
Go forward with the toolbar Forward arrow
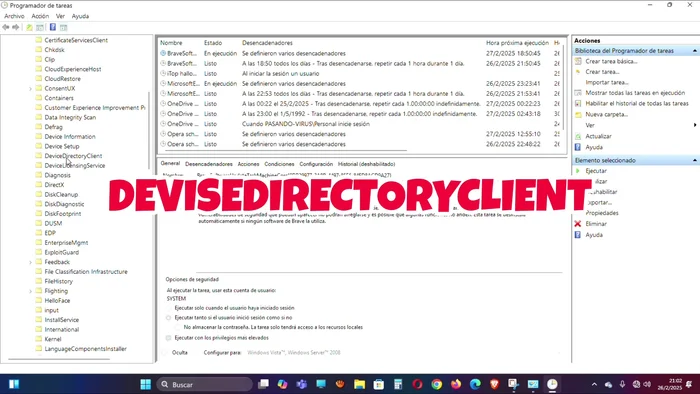[x=16, y=27]
